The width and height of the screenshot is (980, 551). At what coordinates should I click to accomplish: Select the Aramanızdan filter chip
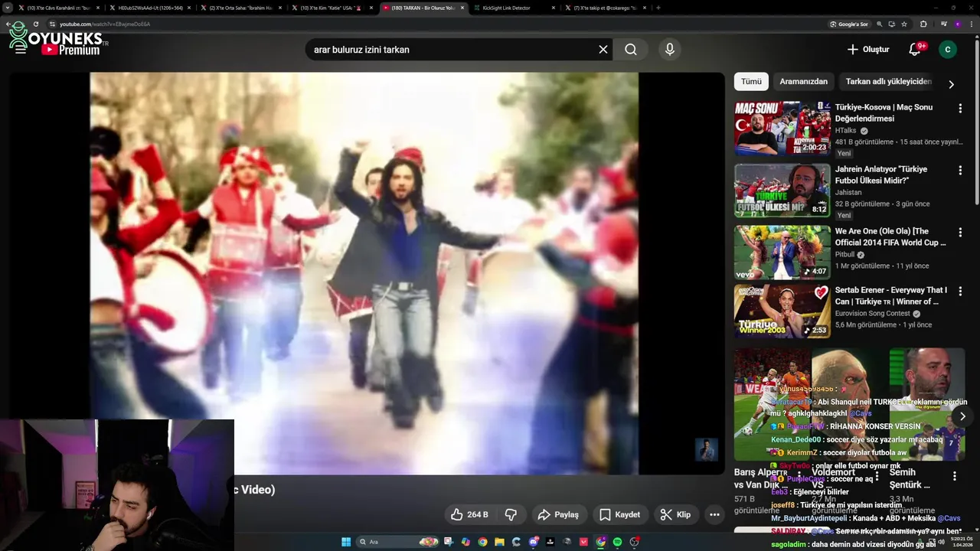tap(803, 82)
